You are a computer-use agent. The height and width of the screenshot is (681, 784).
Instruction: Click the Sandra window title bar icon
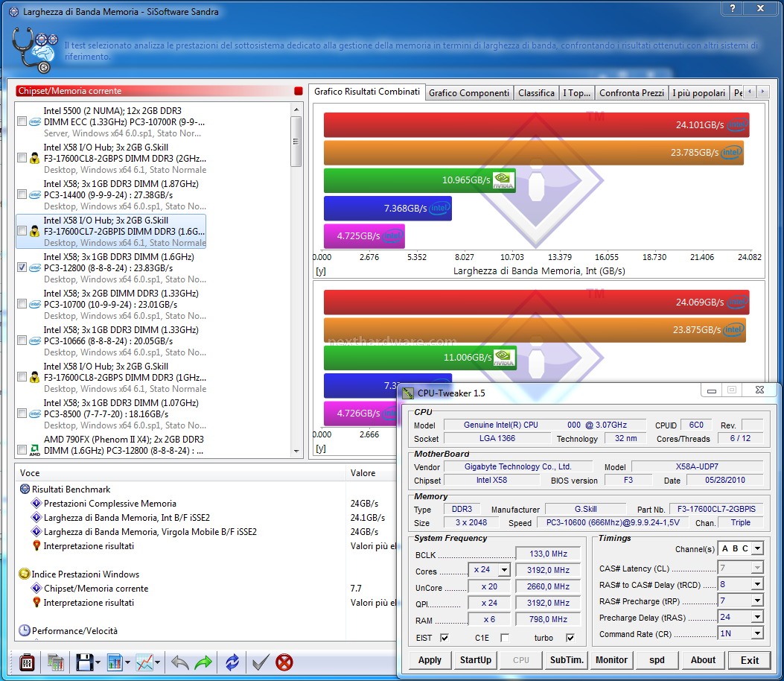point(14,11)
